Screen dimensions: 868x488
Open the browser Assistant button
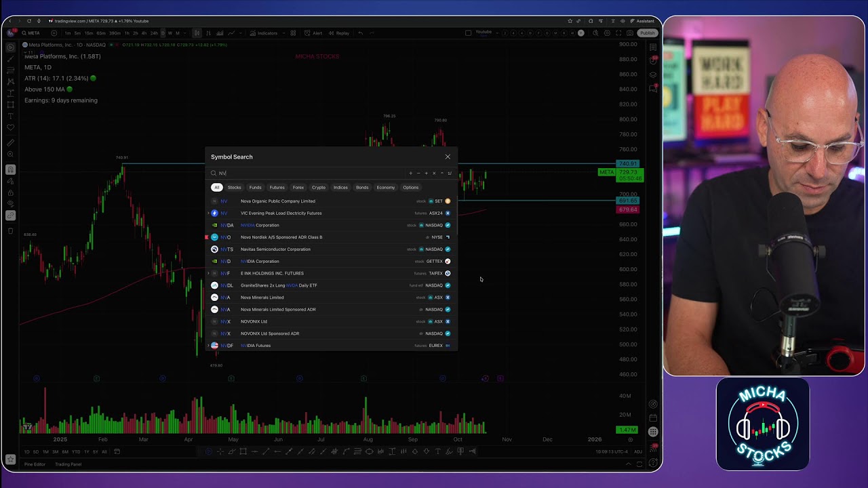coord(642,21)
